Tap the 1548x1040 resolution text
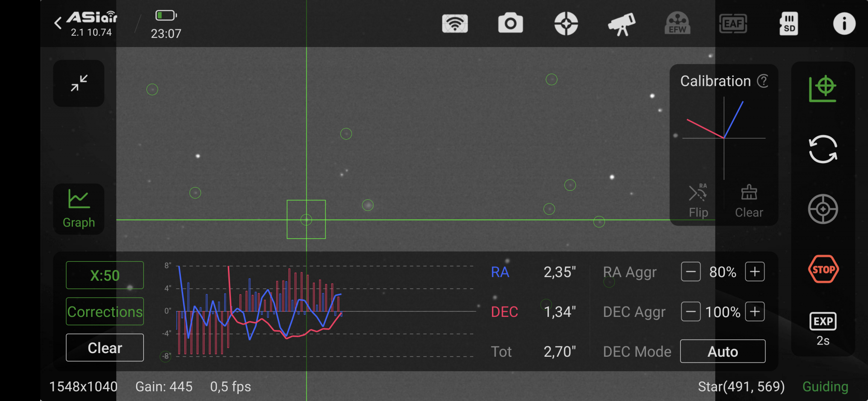This screenshot has width=868, height=401. point(83,387)
